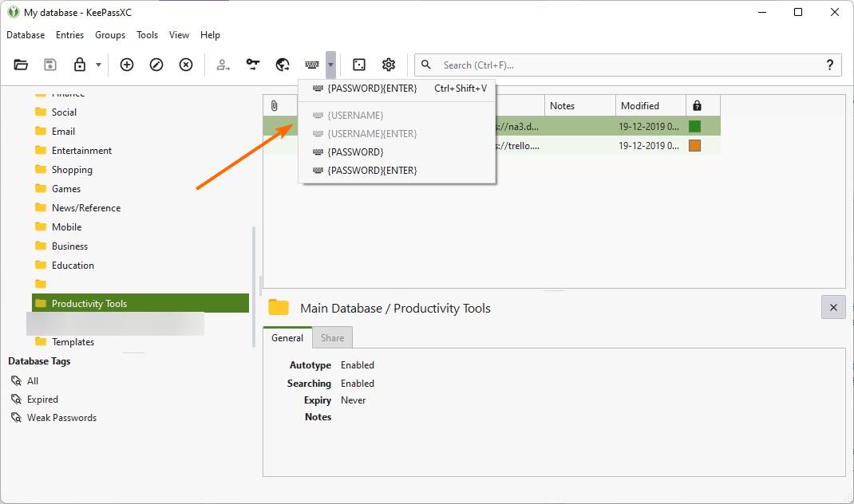Copy password key icon
Image resolution: width=854 pixels, height=504 pixels.
(x=253, y=65)
